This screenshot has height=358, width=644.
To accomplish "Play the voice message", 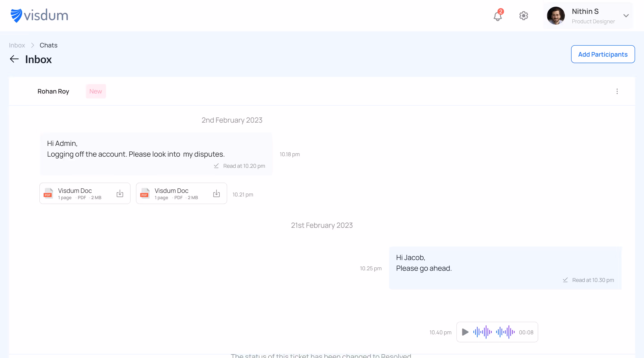I will click(465, 332).
